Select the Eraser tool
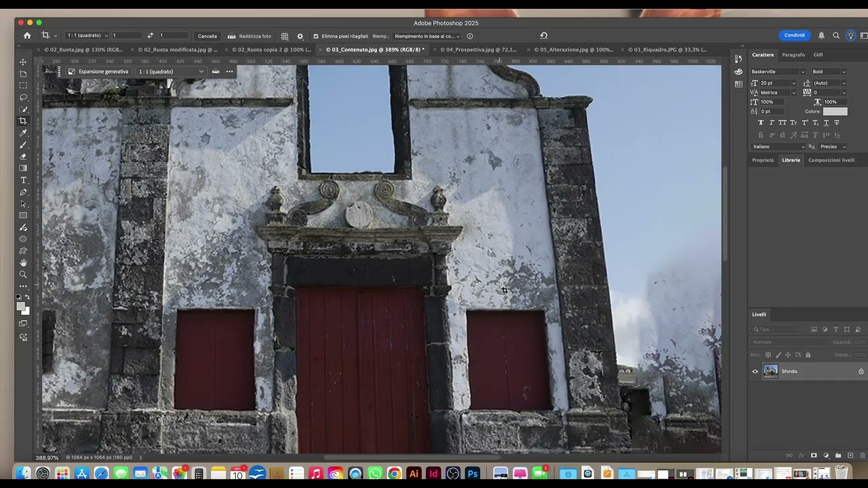This screenshot has width=868, height=488. (23, 156)
